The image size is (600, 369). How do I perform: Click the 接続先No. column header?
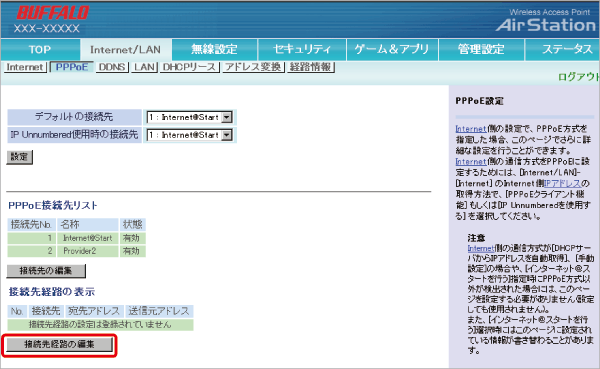pos(31,224)
